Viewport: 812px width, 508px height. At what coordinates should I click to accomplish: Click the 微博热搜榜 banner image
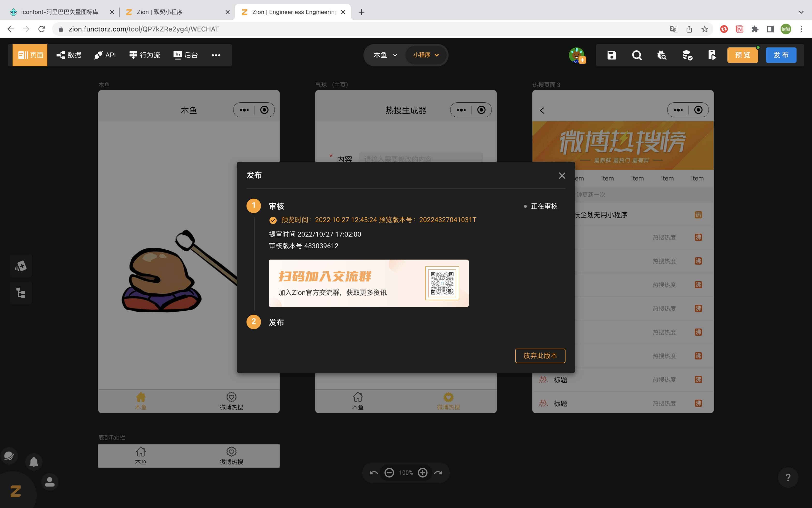tap(623, 146)
